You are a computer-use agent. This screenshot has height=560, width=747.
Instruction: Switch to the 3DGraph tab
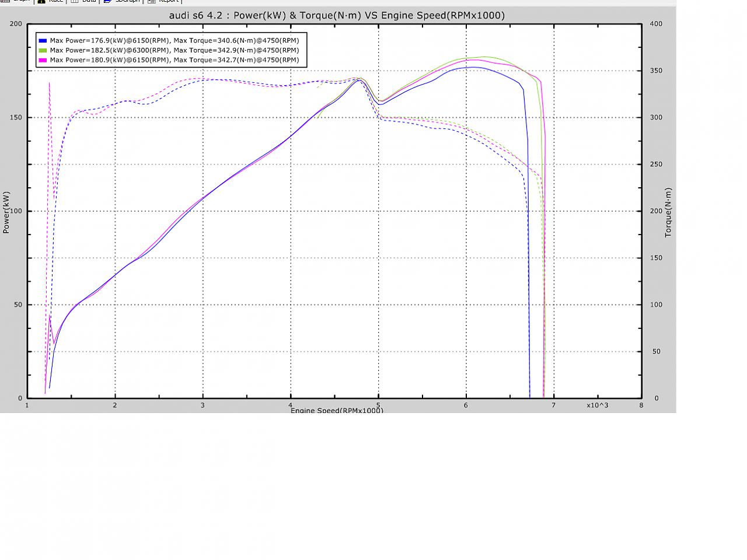click(123, 1)
